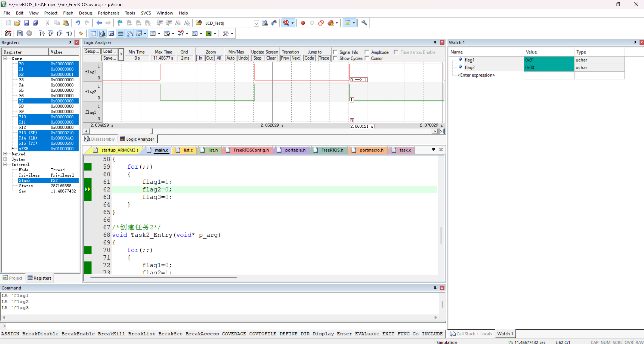Expand the xPSR register
The height and width of the screenshot is (344, 644).
(13, 148)
